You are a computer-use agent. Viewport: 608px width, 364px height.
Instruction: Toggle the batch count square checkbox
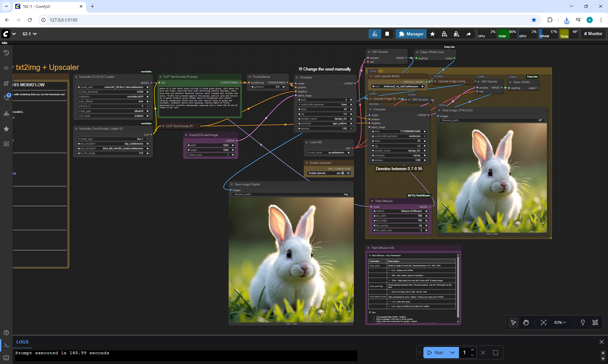(x=495, y=352)
